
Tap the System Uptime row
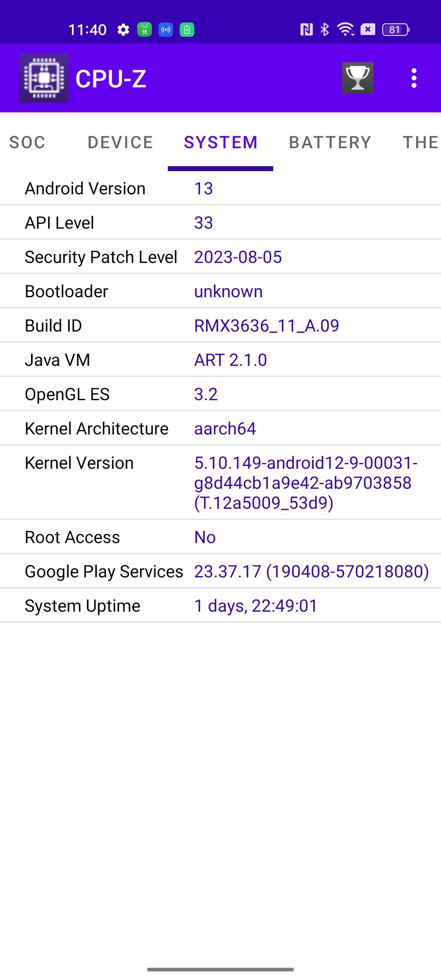[220, 606]
